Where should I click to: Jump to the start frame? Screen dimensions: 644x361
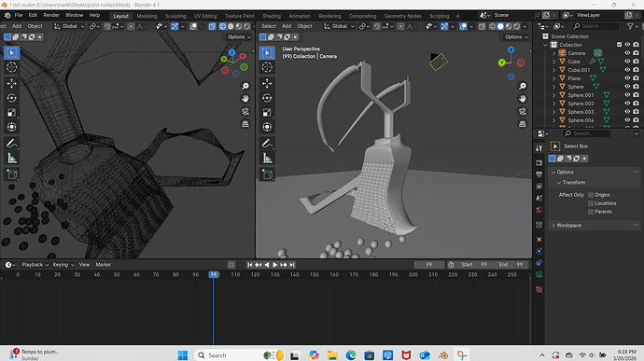pos(250,265)
